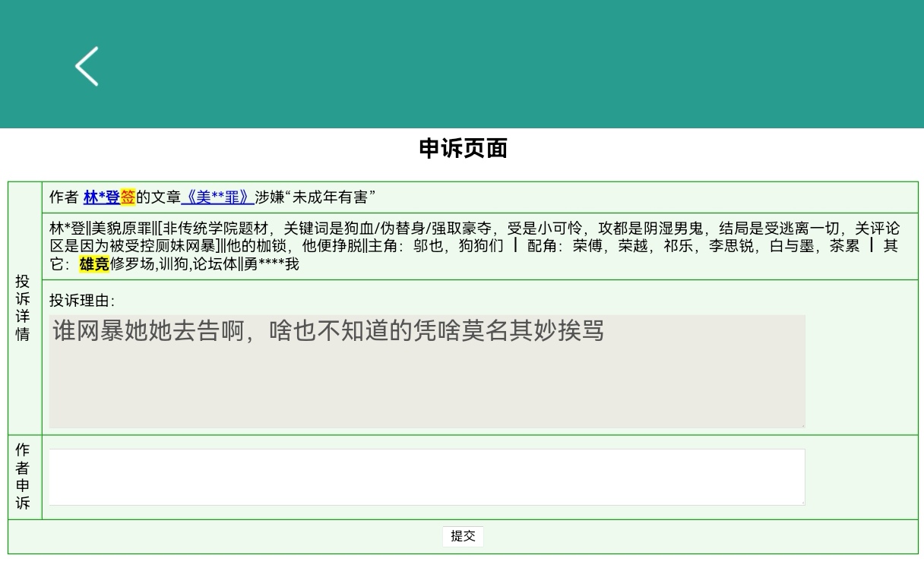Click the 作者申诉 row label

[x=24, y=476]
